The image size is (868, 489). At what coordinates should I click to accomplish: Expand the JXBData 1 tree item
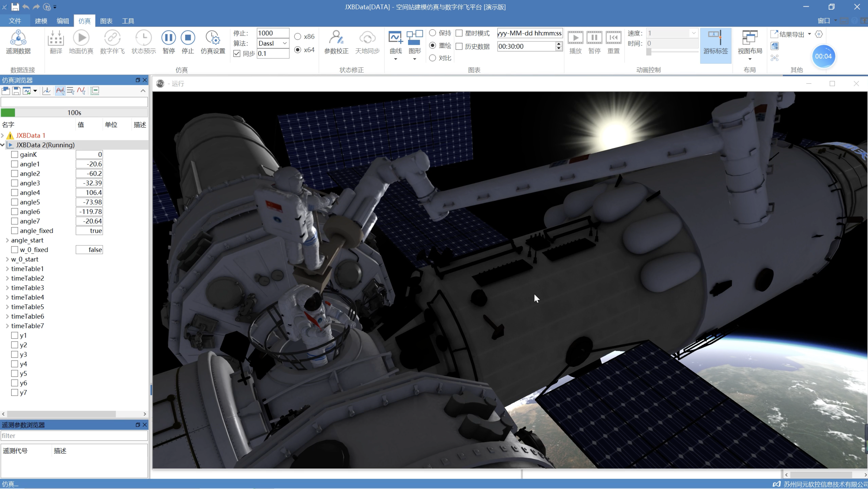point(3,136)
